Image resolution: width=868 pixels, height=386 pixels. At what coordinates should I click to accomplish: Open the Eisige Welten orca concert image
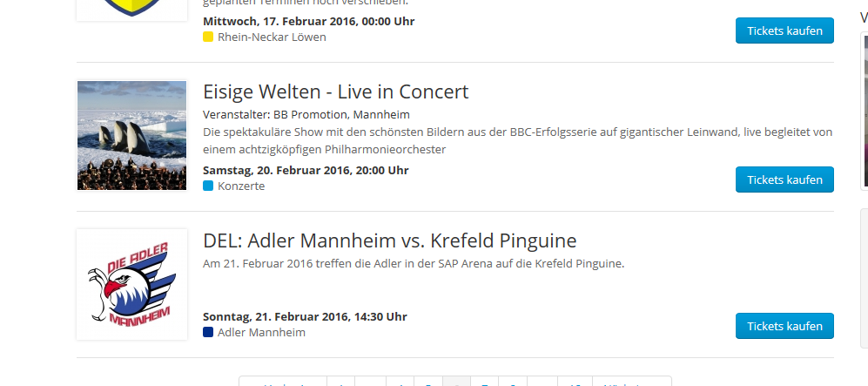coord(132,135)
